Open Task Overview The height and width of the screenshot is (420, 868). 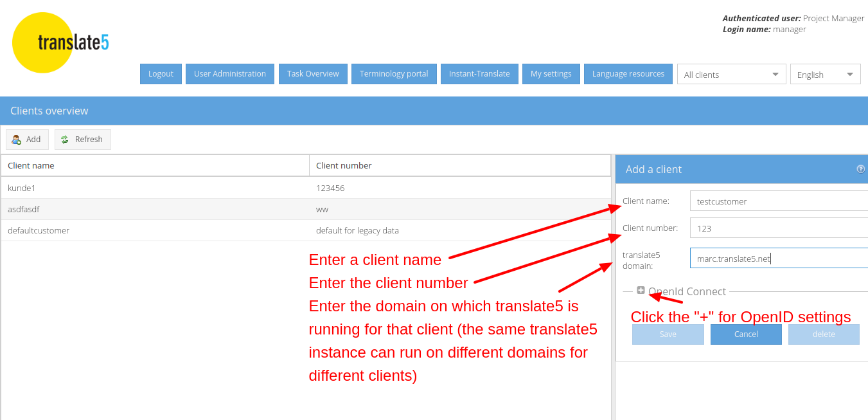click(x=313, y=74)
